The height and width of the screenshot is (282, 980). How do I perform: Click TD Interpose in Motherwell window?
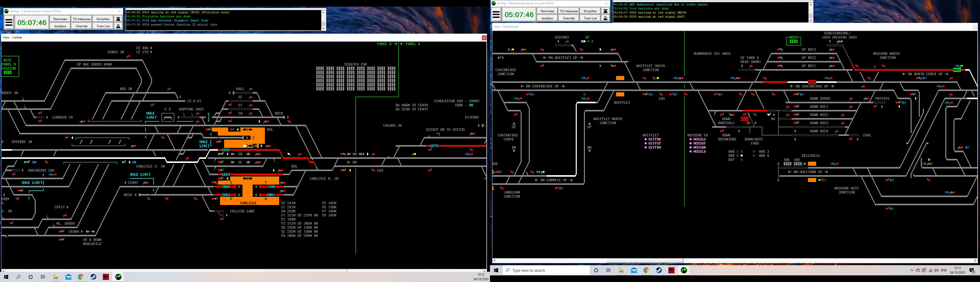pyautogui.click(x=569, y=11)
